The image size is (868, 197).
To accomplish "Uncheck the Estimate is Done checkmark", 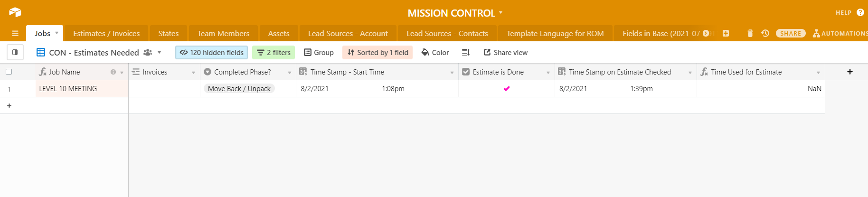I will (x=507, y=88).
